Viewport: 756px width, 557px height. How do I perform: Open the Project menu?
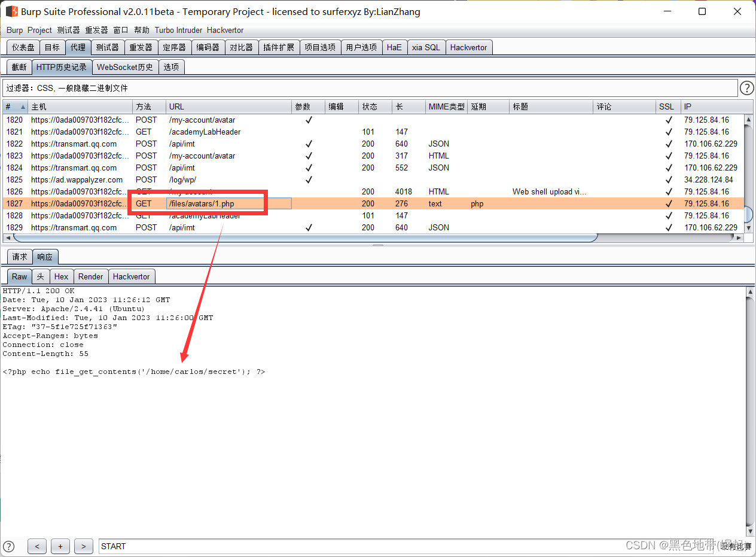39,30
